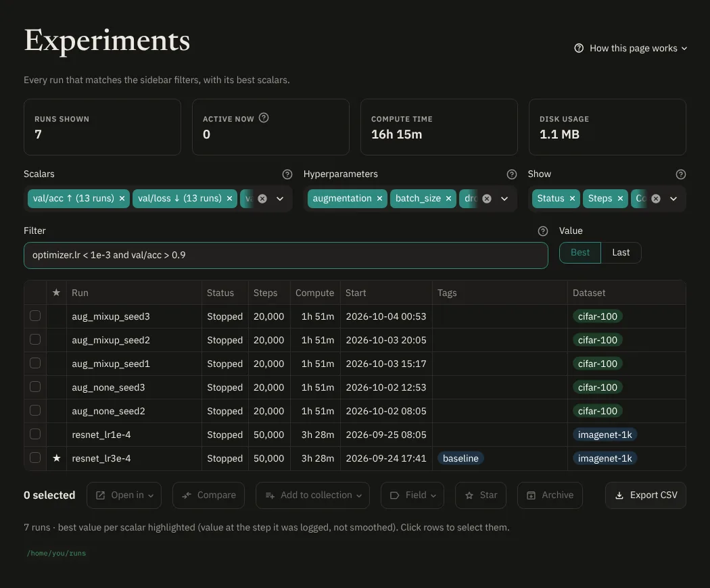Open the Active Now help icon
Screen dimensions: 710x588
point(264,118)
